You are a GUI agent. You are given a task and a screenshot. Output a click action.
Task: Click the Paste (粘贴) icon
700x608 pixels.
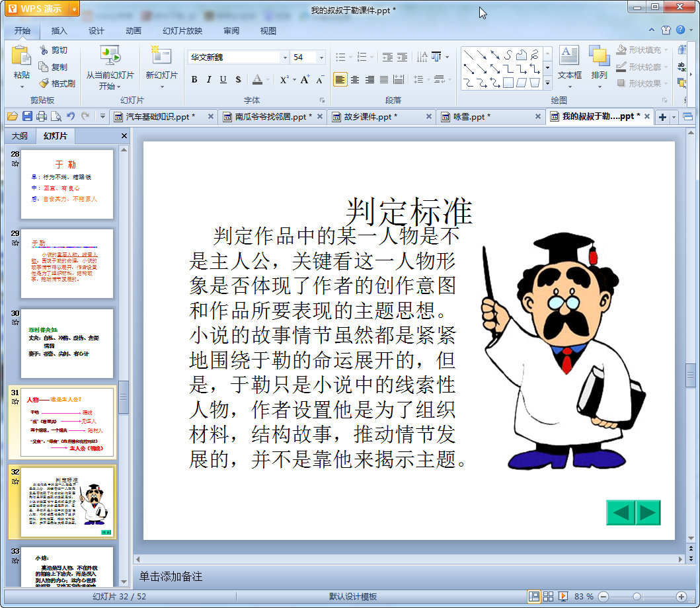[x=21, y=57]
